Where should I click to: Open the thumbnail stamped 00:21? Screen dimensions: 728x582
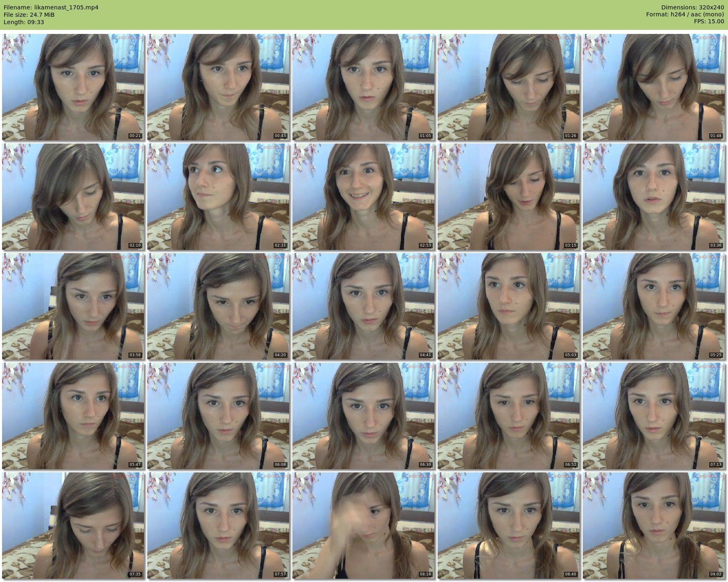tap(73, 87)
